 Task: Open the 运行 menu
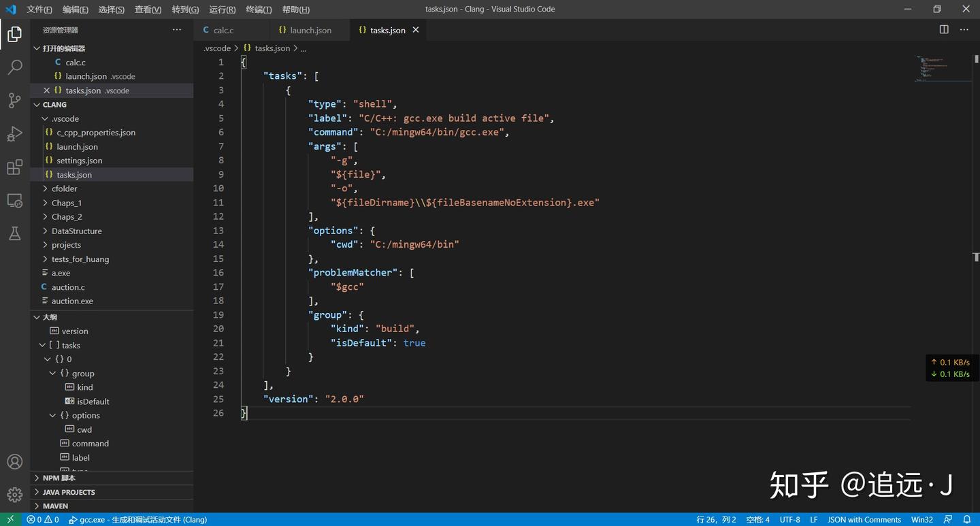(x=221, y=10)
